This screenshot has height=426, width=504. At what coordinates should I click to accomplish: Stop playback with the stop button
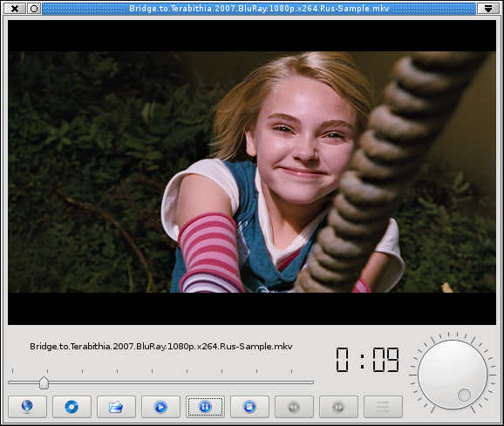point(249,407)
